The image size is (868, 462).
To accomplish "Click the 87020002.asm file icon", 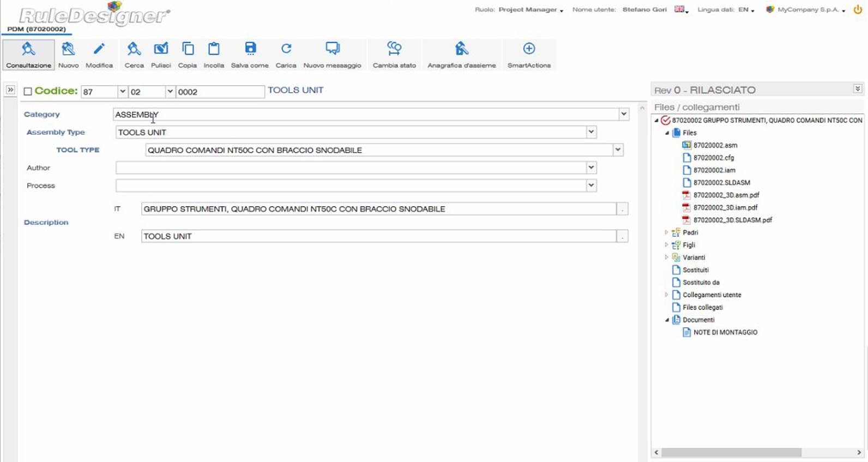I will click(687, 145).
